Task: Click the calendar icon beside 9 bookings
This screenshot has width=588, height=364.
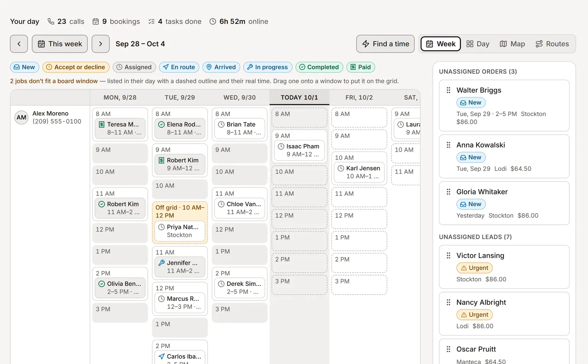Action: point(96,21)
